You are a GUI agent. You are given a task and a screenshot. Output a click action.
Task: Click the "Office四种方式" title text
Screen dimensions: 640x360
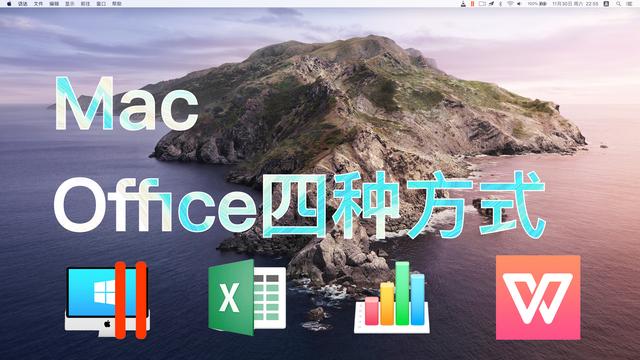click(300, 205)
